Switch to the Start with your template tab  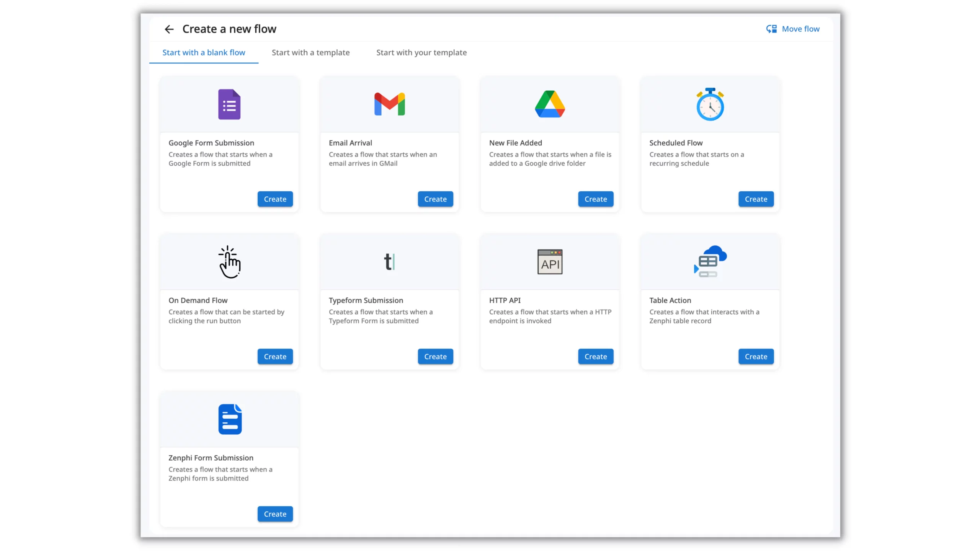pyautogui.click(x=421, y=52)
